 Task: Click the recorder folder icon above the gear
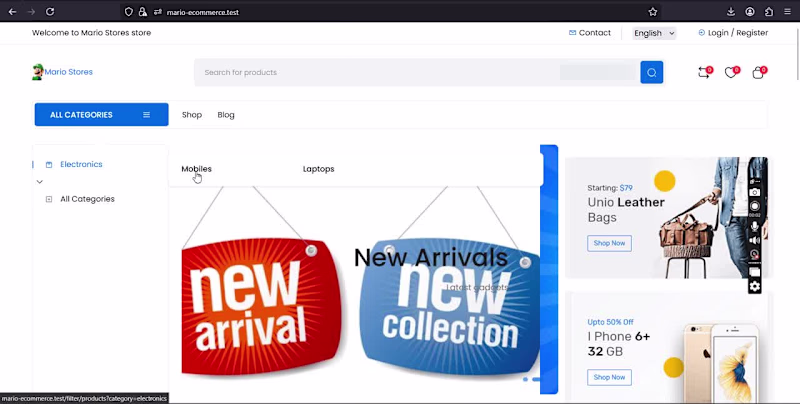pyautogui.click(x=755, y=271)
